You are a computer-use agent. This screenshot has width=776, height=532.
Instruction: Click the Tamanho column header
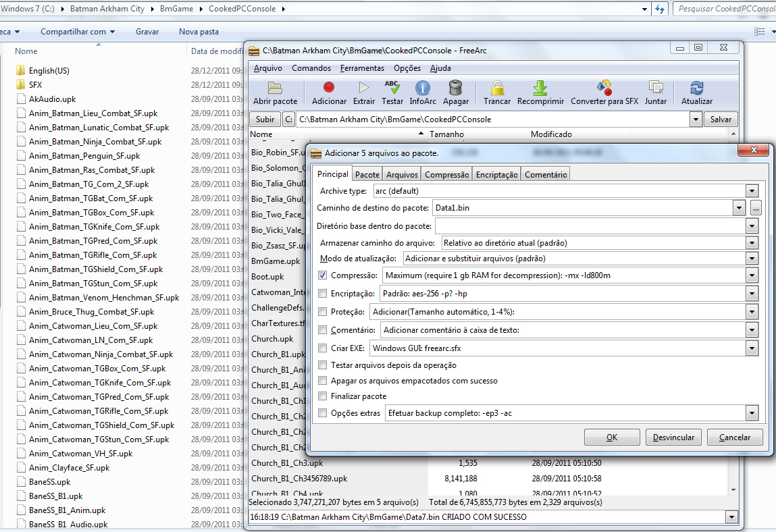477,134
